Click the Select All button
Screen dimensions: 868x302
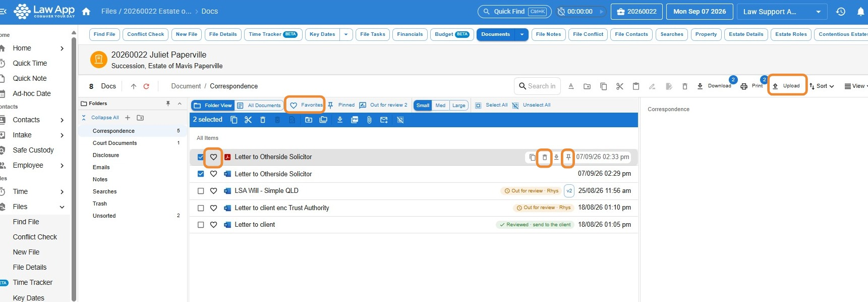click(x=491, y=105)
